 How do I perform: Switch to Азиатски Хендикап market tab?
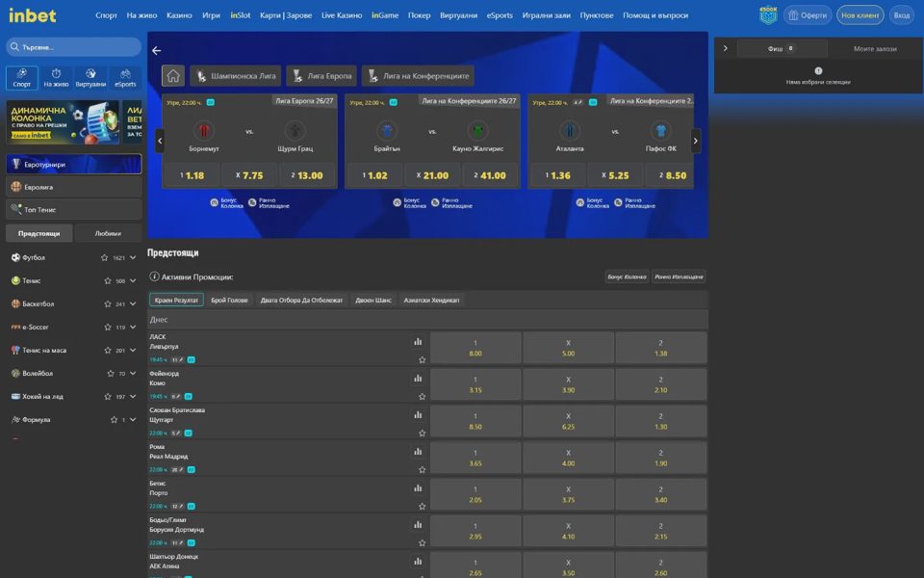coord(431,301)
